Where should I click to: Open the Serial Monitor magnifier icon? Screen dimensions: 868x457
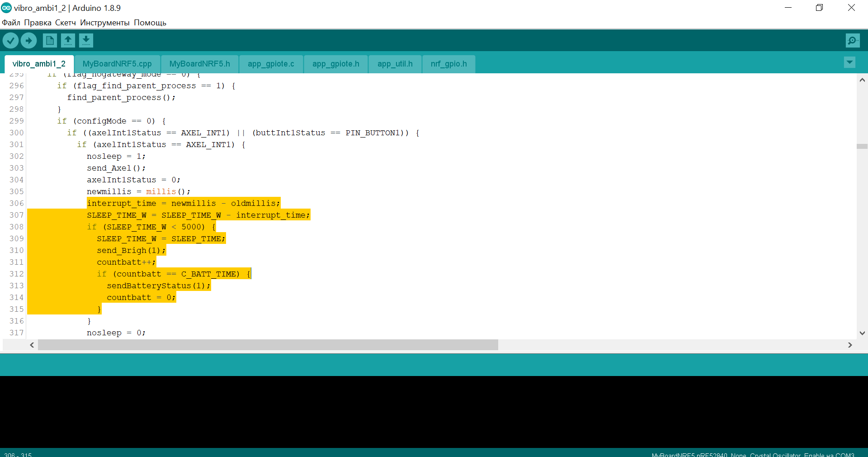coord(852,41)
